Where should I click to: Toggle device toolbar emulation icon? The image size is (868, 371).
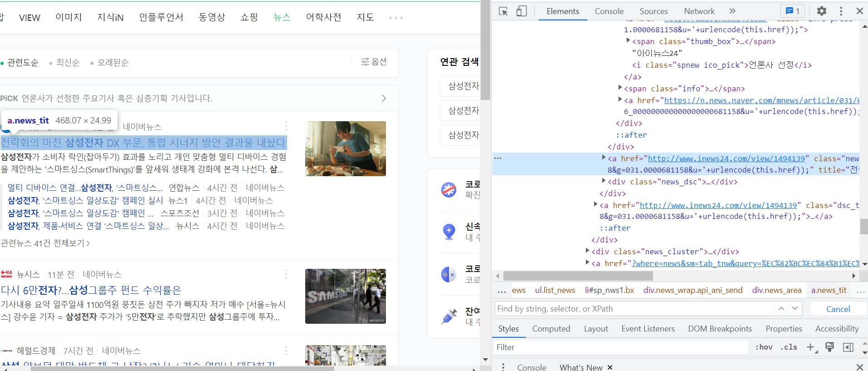[x=522, y=11]
